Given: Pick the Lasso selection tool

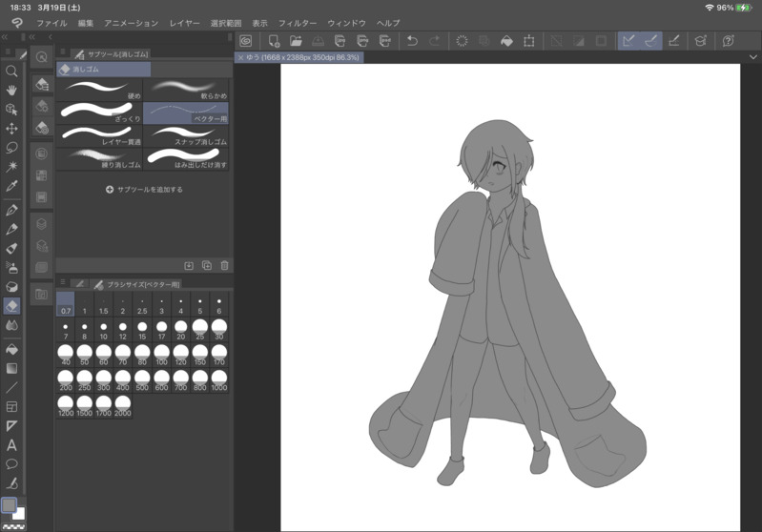Looking at the screenshot, I should [11, 148].
